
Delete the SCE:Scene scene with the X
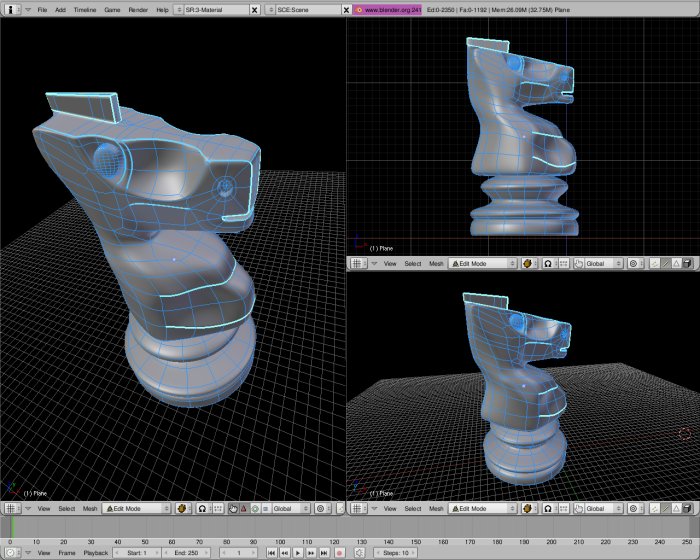[346, 9]
